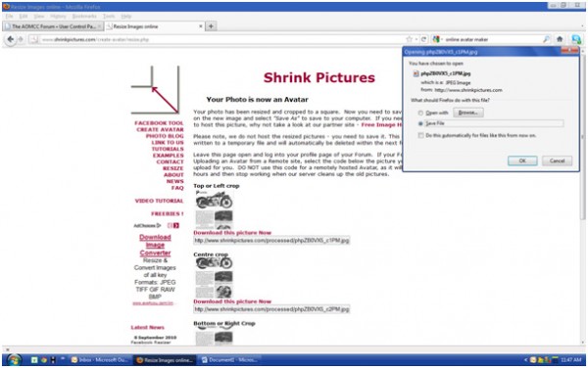Viewport: 588px width, 368px height.
Task: Click the 'online avatar maker' search box
Action: [492, 39]
